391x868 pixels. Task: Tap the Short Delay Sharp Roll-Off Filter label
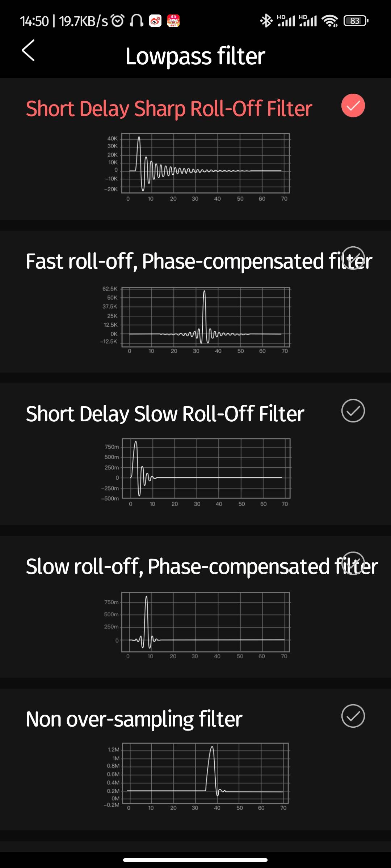click(x=169, y=109)
